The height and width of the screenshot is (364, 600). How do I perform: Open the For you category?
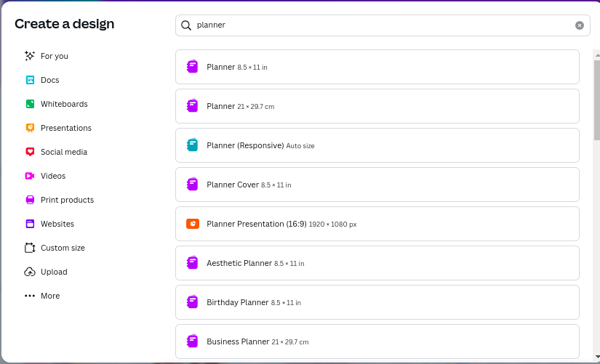pyautogui.click(x=55, y=56)
